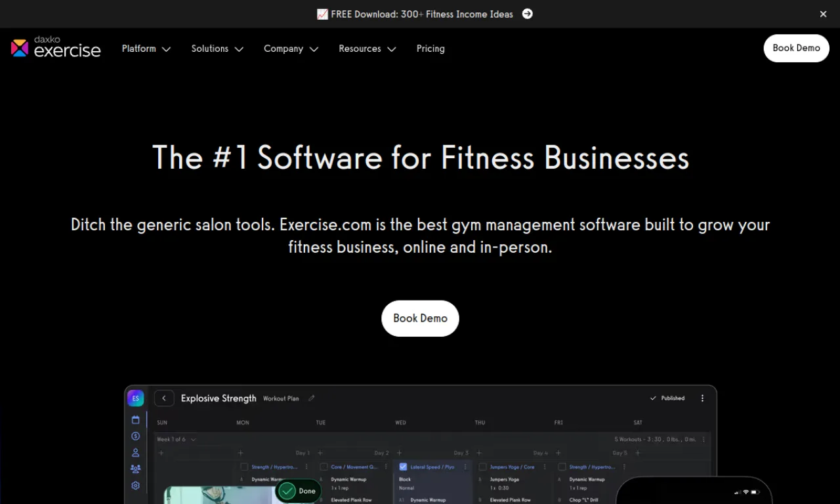The height and width of the screenshot is (504, 840).
Task: Click the 'Workout Plan' label
Action: click(x=281, y=398)
